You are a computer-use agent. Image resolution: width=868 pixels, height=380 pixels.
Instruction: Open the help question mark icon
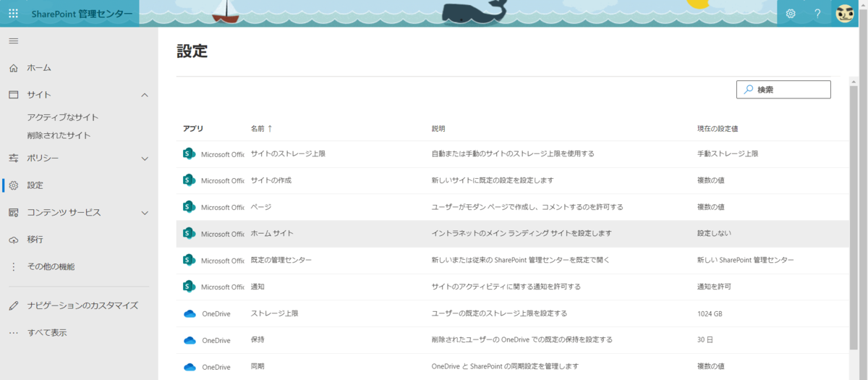click(817, 13)
